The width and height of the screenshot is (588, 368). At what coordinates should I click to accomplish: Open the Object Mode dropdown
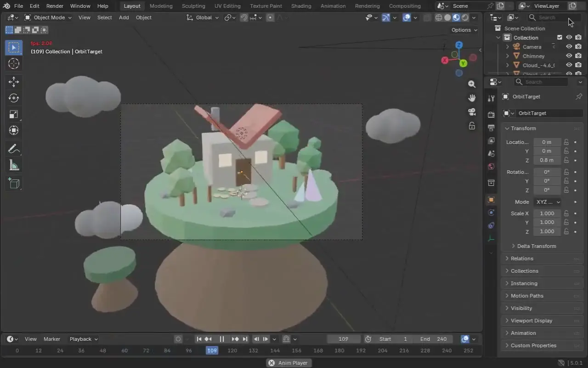coord(48,17)
